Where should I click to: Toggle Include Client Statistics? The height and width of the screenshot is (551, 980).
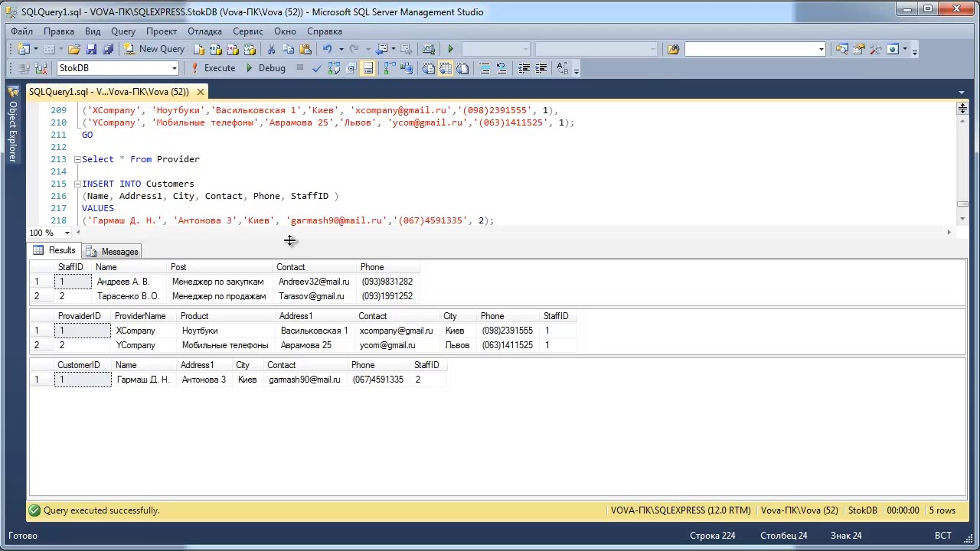tap(407, 68)
